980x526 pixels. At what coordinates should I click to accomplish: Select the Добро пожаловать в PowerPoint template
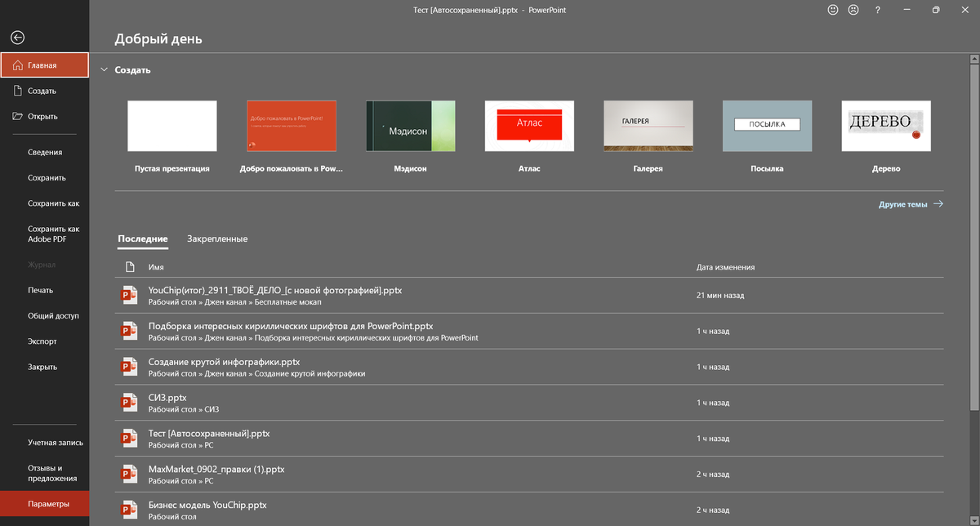(292, 126)
